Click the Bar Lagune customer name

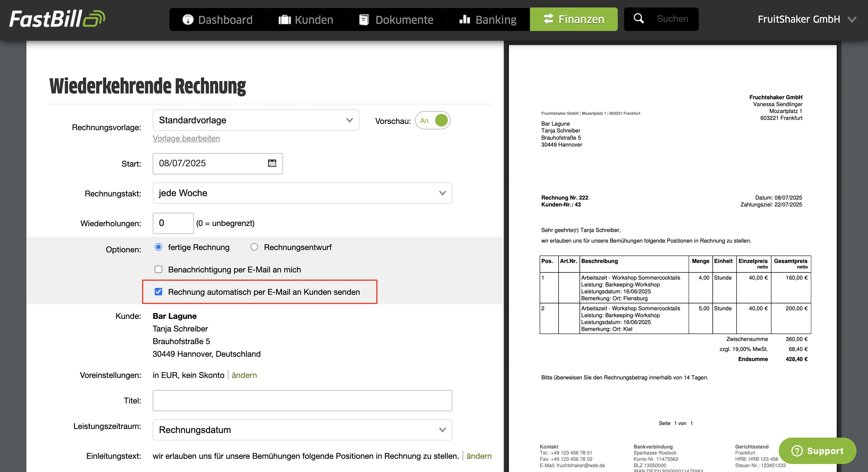pos(175,316)
